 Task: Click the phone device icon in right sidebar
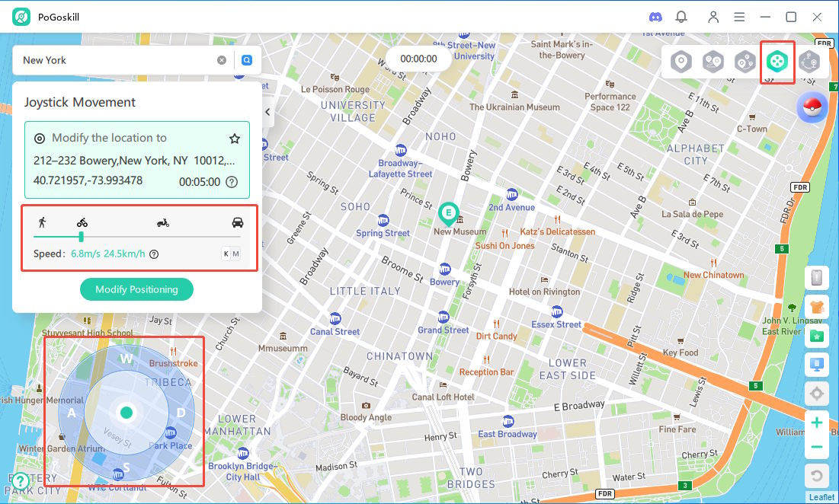click(817, 277)
